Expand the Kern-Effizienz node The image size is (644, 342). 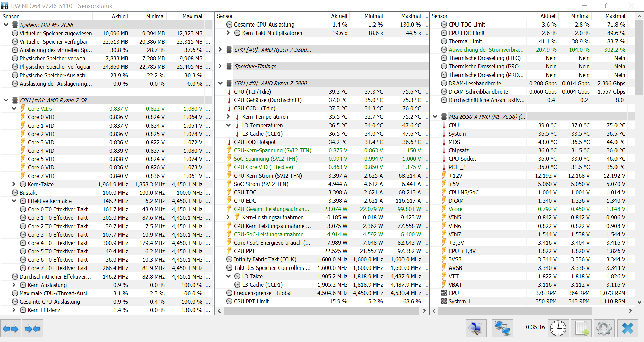tap(14, 310)
